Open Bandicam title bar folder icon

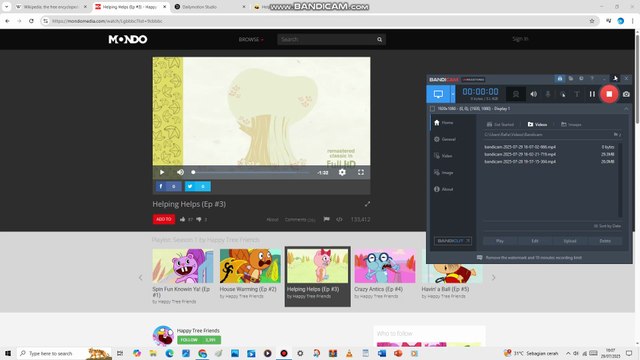(571, 78)
